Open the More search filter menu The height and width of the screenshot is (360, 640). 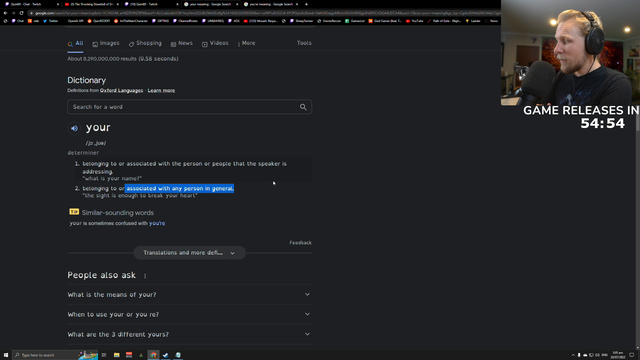point(247,43)
